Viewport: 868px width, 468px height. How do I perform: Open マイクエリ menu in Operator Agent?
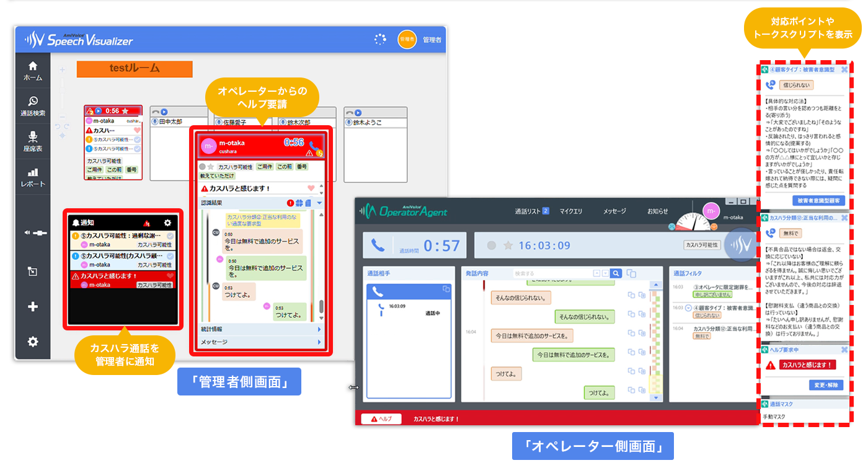[x=571, y=211]
